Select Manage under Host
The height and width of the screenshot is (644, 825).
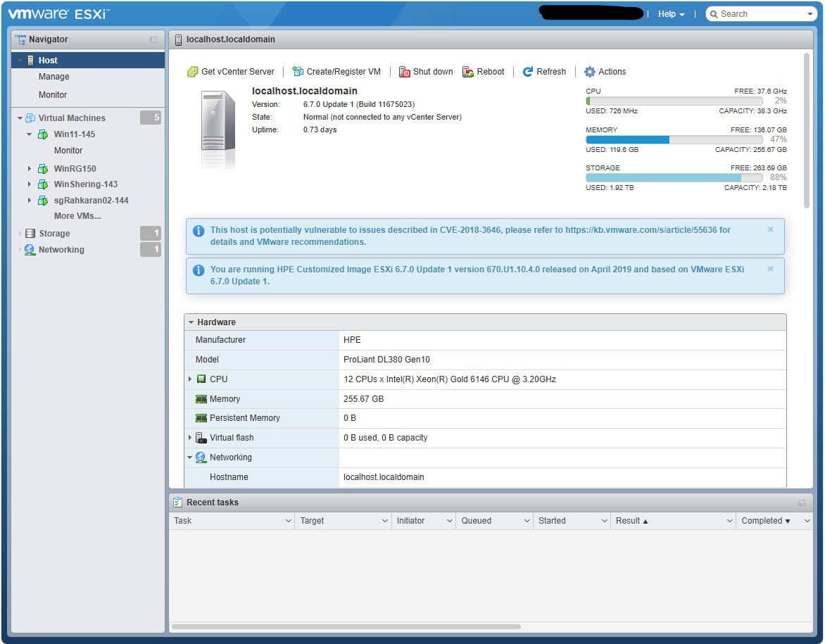tap(53, 77)
